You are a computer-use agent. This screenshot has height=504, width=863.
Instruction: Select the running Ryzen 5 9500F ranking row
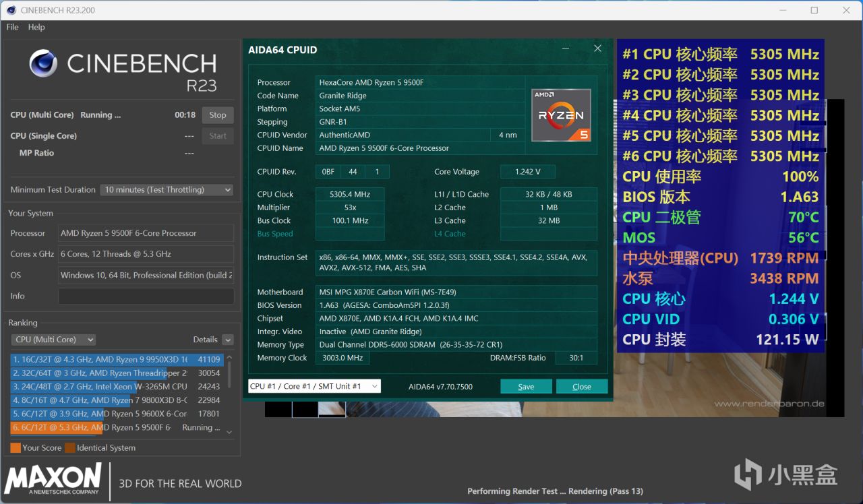[117, 427]
